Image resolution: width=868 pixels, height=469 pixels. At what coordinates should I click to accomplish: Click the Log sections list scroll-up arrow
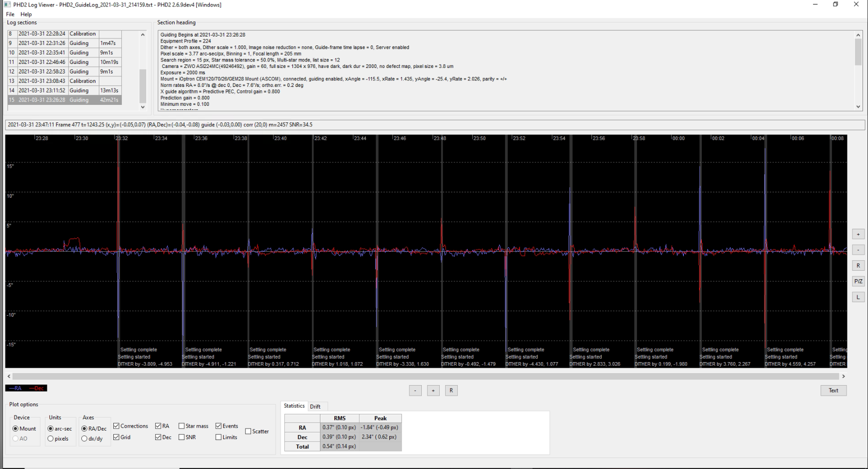(143, 34)
